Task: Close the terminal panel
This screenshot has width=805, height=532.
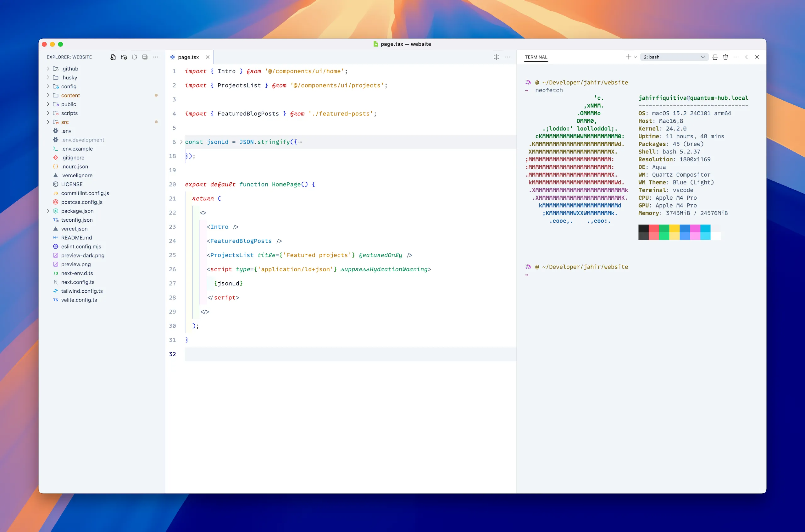Action: [x=757, y=57]
